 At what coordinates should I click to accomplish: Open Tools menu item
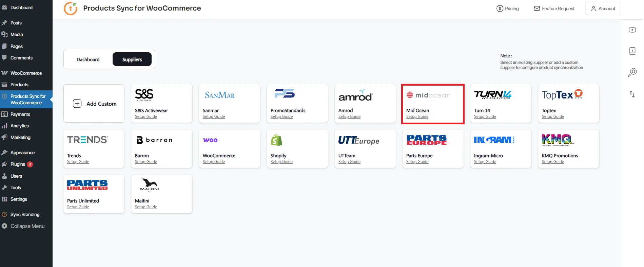[26, 188]
